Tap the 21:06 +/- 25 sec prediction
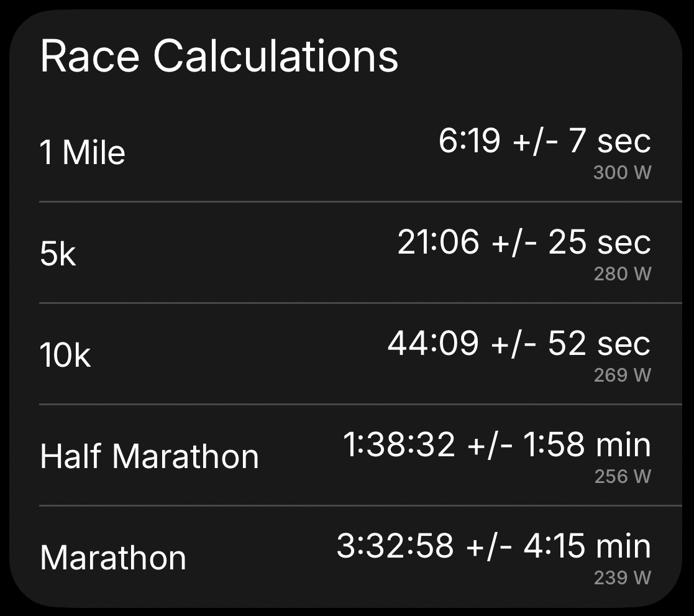 524,242
